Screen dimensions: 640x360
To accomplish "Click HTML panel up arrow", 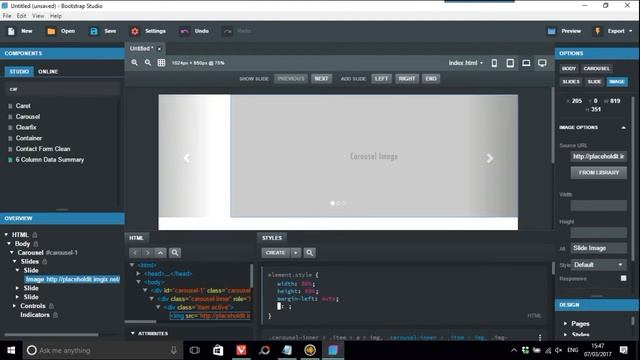I will pyautogui.click(x=160, y=253).
